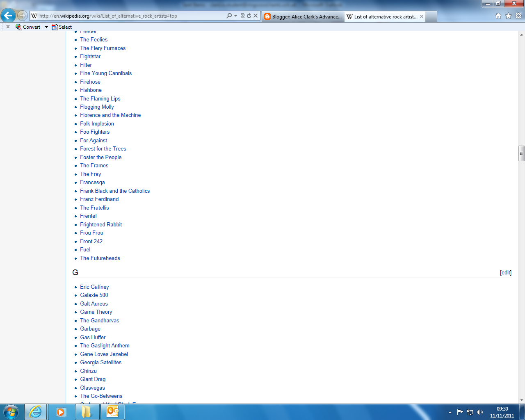Screen dimensions: 525x420
Task: Open The Feelies link
Action: click(94, 39)
